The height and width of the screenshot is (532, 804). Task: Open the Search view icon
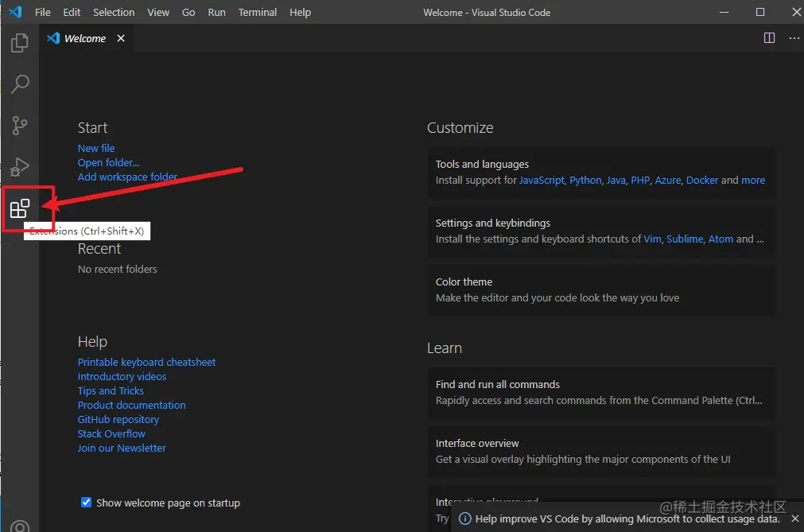[20, 84]
